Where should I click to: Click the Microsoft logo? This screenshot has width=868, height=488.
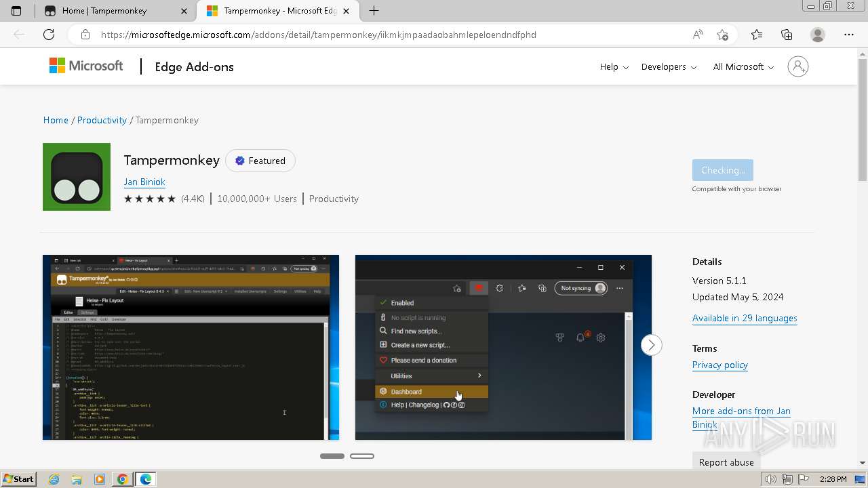pos(86,66)
